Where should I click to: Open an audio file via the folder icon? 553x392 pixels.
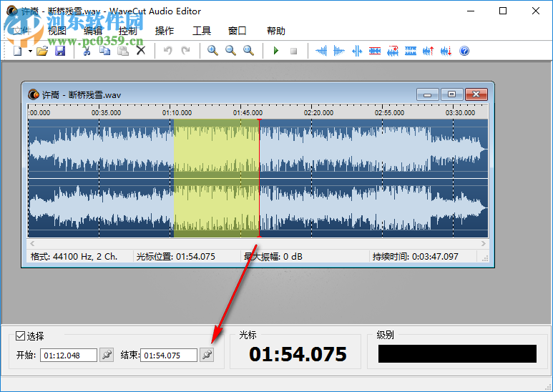pos(42,51)
